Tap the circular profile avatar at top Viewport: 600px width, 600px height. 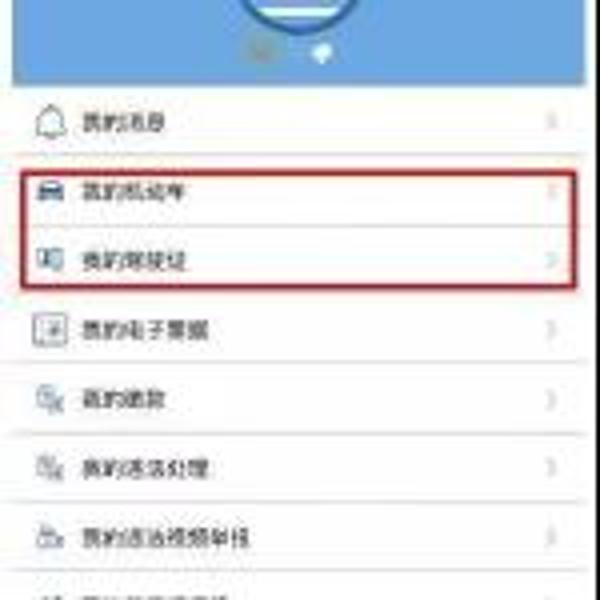point(300,11)
